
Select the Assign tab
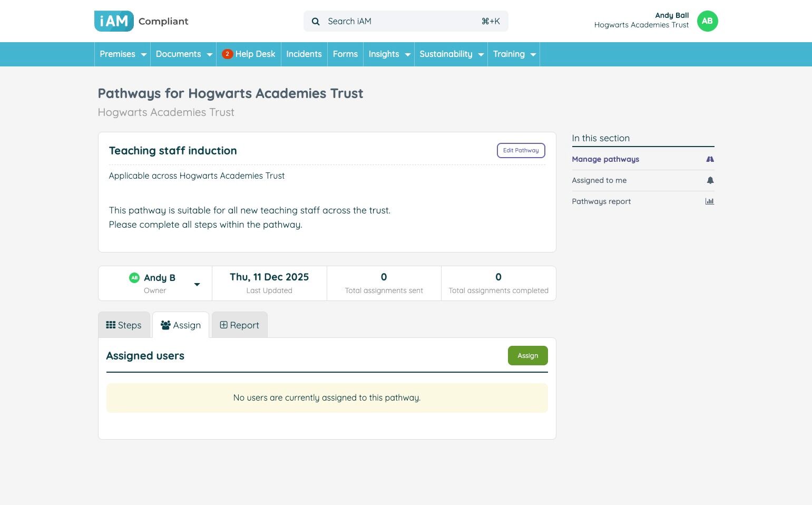181,325
